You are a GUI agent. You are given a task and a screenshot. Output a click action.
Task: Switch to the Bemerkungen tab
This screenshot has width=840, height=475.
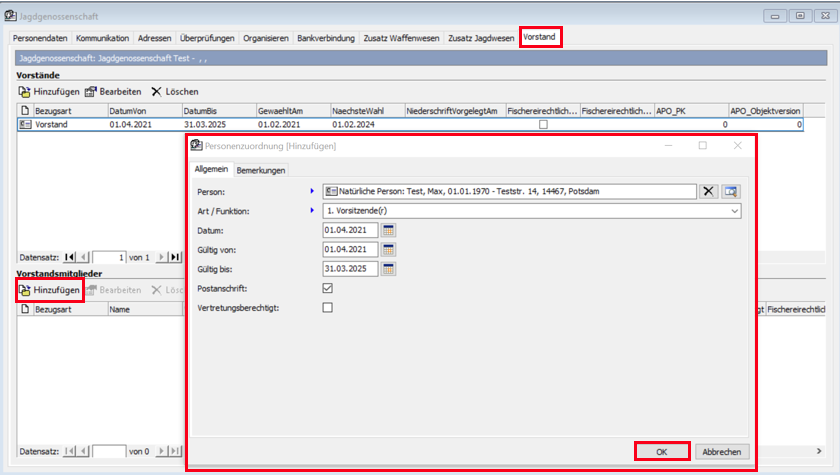[x=260, y=171]
